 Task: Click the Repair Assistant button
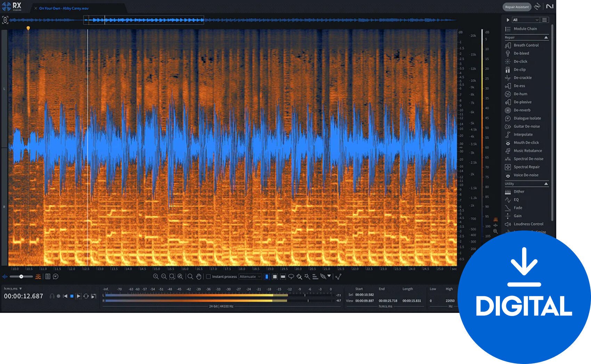(517, 7)
